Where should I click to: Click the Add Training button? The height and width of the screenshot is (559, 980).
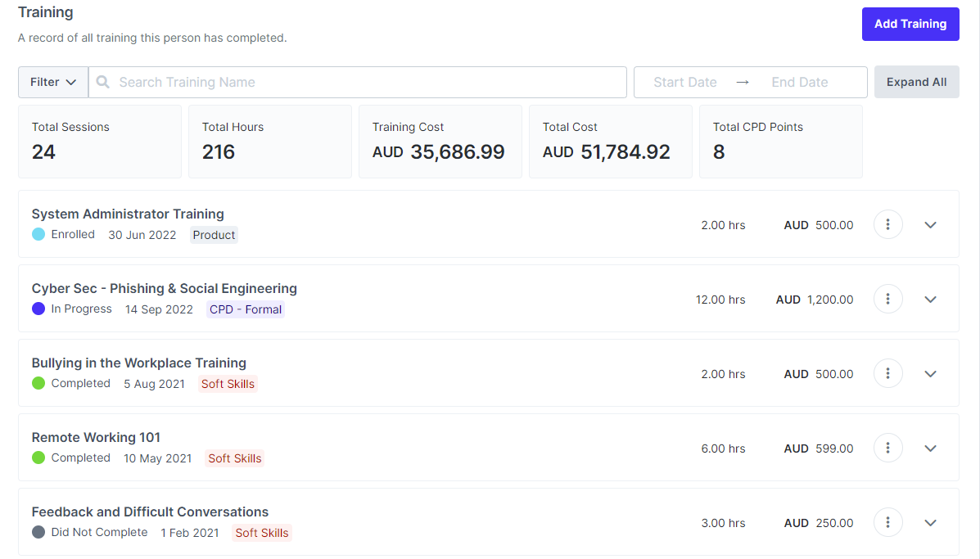[x=910, y=24]
